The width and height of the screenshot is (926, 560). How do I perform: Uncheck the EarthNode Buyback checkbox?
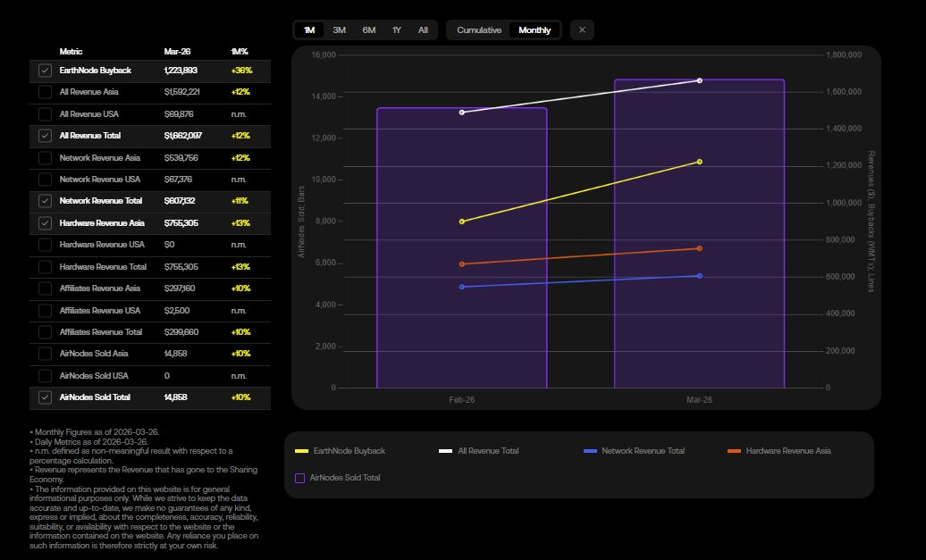pos(45,71)
